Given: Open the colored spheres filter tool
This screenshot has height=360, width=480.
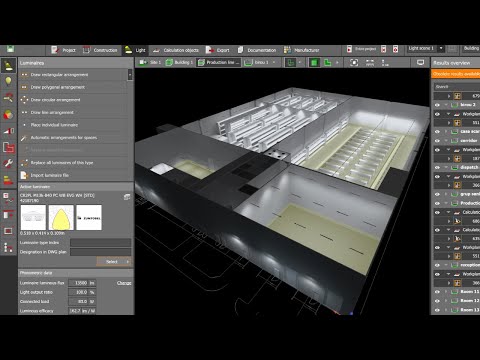Looking at the screenshot, I should coord(8,114).
